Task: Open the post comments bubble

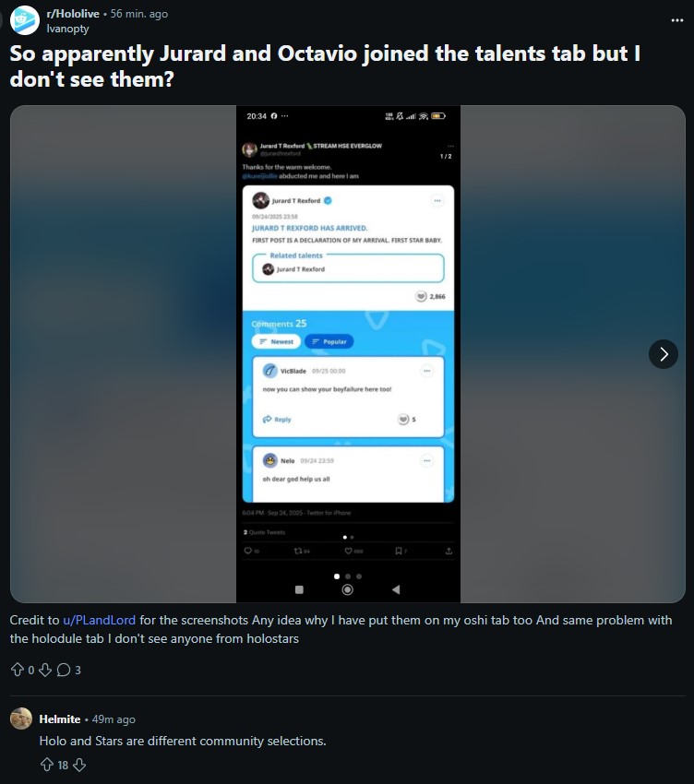Action: [64, 670]
